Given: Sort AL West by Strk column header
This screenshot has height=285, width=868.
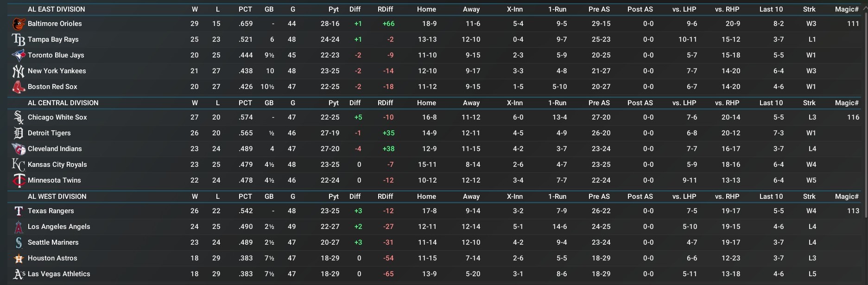Looking at the screenshot, I should click(x=809, y=196).
